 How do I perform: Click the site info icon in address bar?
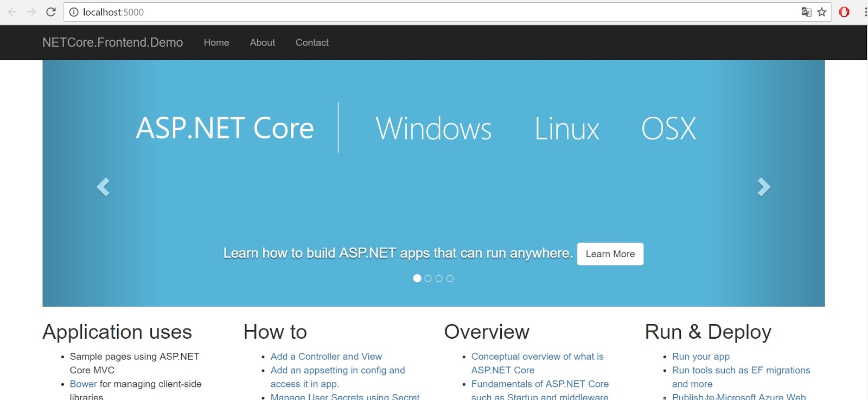pyautogui.click(x=74, y=12)
